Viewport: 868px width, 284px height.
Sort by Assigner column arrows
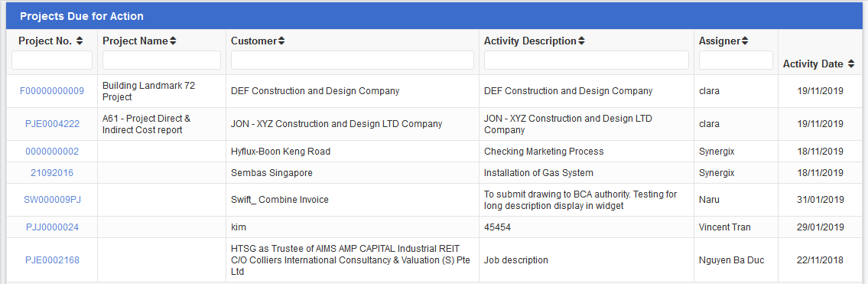[x=745, y=41]
